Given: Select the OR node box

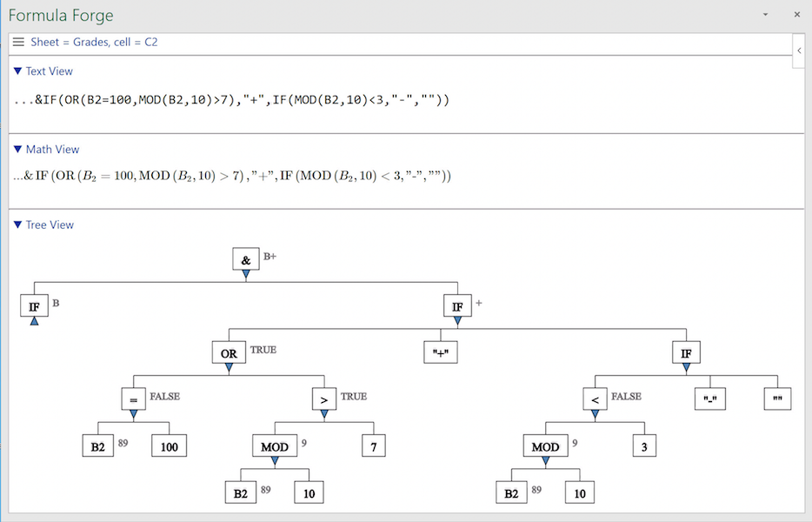Looking at the screenshot, I should 229,352.
